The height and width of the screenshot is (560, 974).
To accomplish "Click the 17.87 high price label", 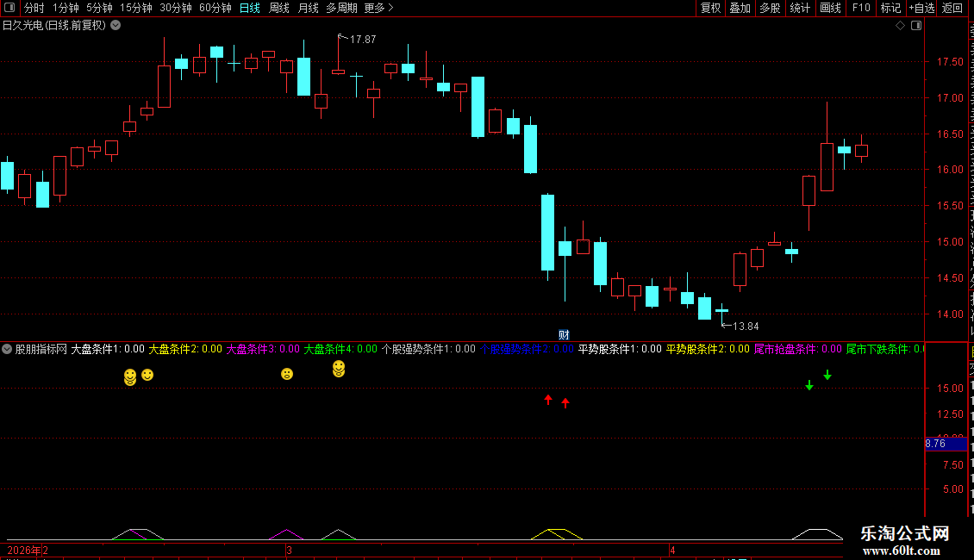I will tap(363, 40).
